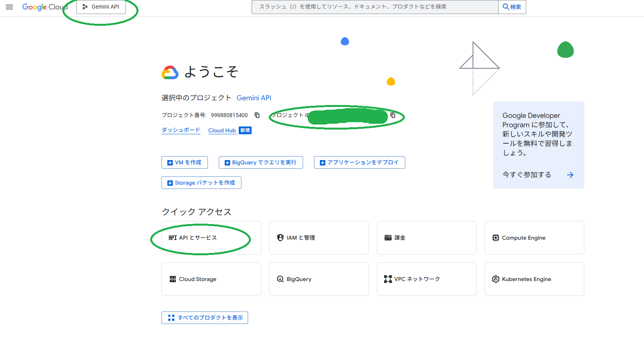Click the Google Cloud icon beside ようこそ
Image resolution: width=644 pixels, height=347 pixels.
[x=170, y=73]
